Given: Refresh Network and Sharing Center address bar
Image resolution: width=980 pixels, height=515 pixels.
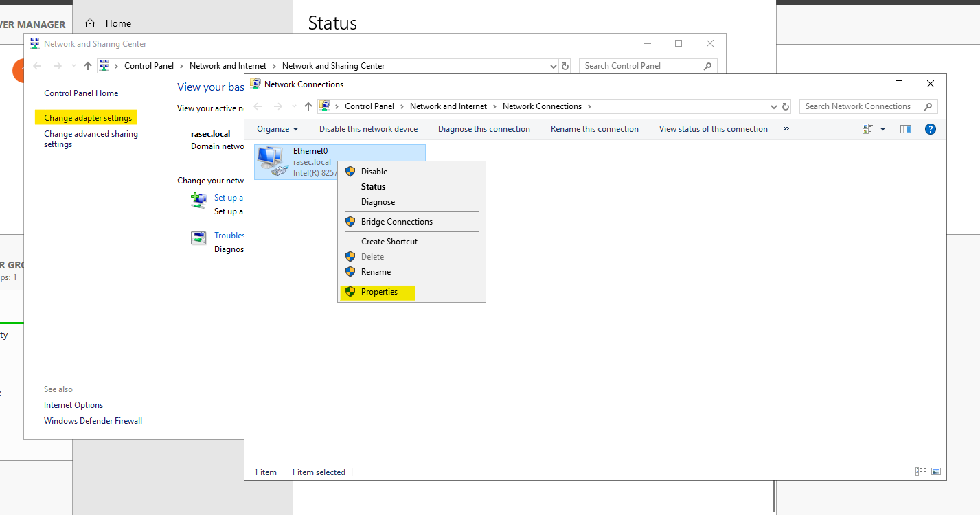Looking at the screenshot, I should coord(565,66).
